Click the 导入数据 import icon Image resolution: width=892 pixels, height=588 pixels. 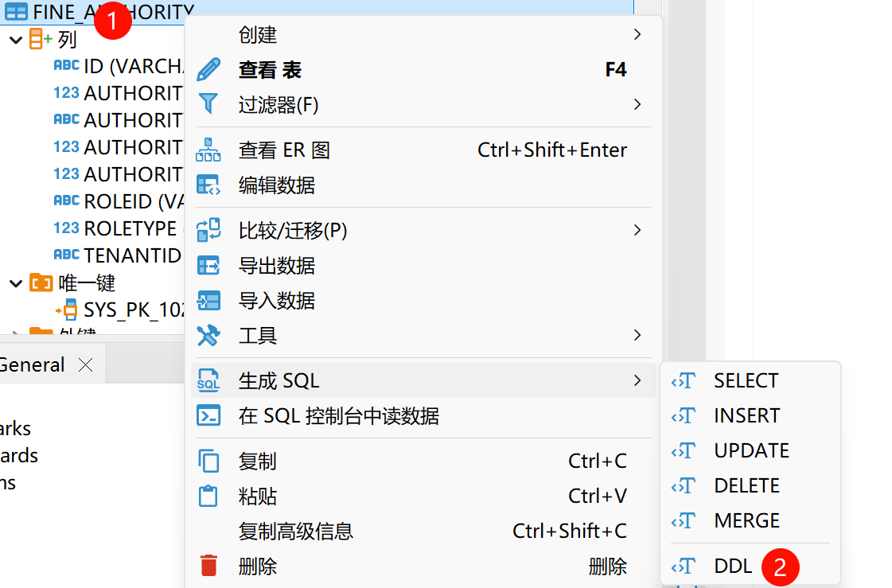(208, 300)
